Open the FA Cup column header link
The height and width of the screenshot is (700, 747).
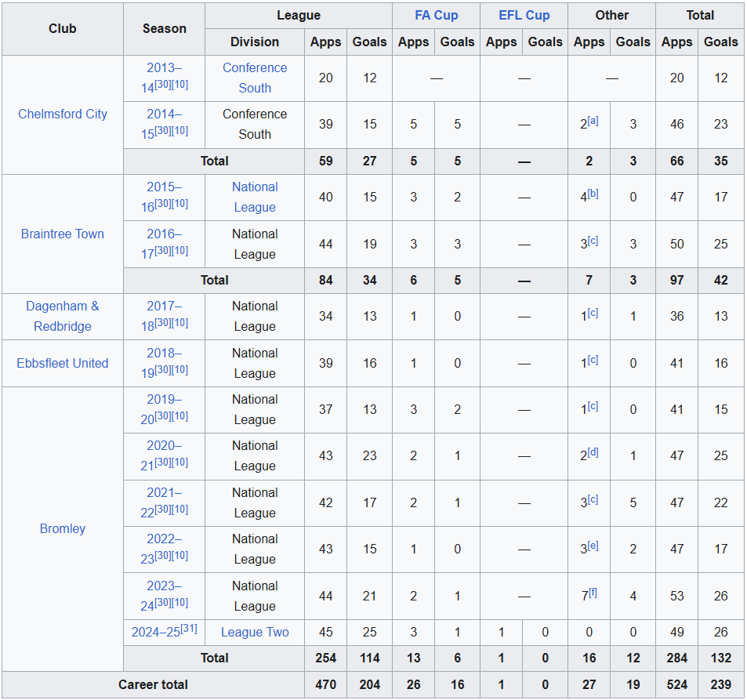(436, 15)
